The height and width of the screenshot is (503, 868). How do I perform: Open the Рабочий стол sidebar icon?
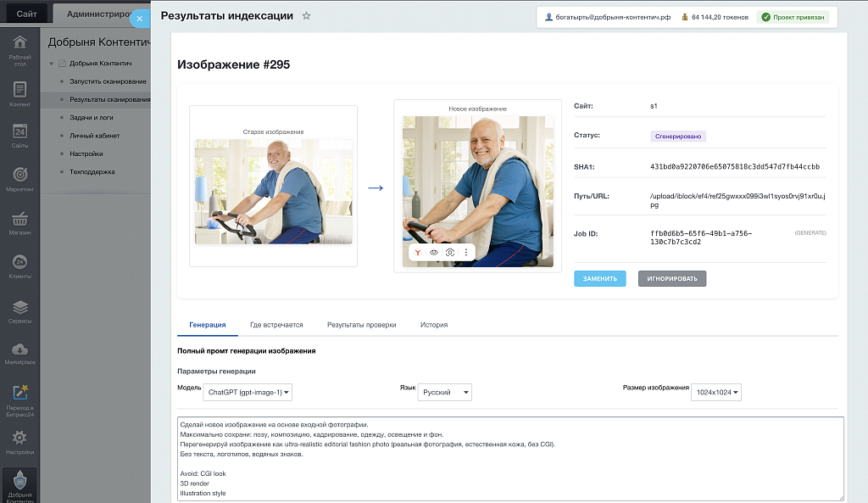point(20,48)
